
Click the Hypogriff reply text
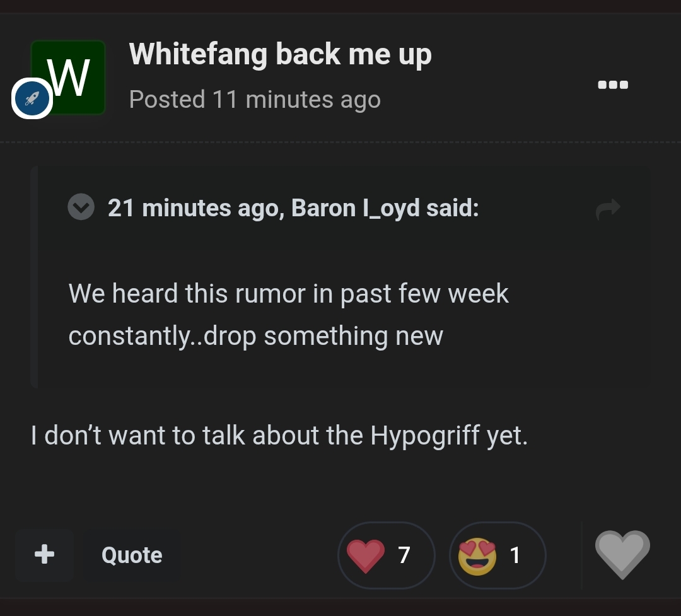coord(279,435)
